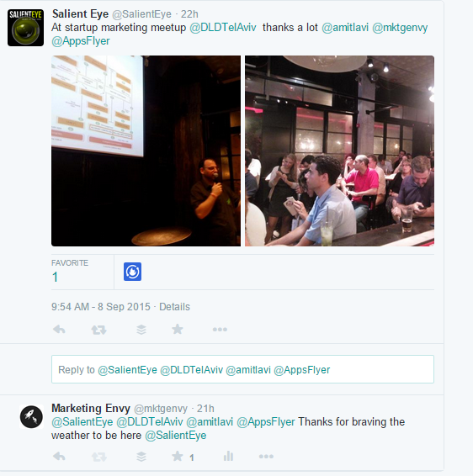View the user who favorited the tweet
The image size is (473, 476).
pos(132,272)
